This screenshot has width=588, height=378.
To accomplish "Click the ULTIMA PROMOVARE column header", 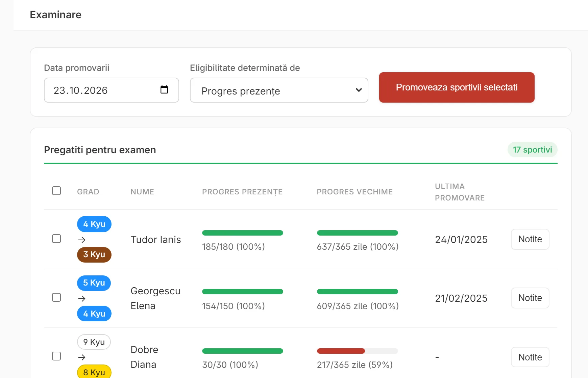I will [x=460, y=192].
